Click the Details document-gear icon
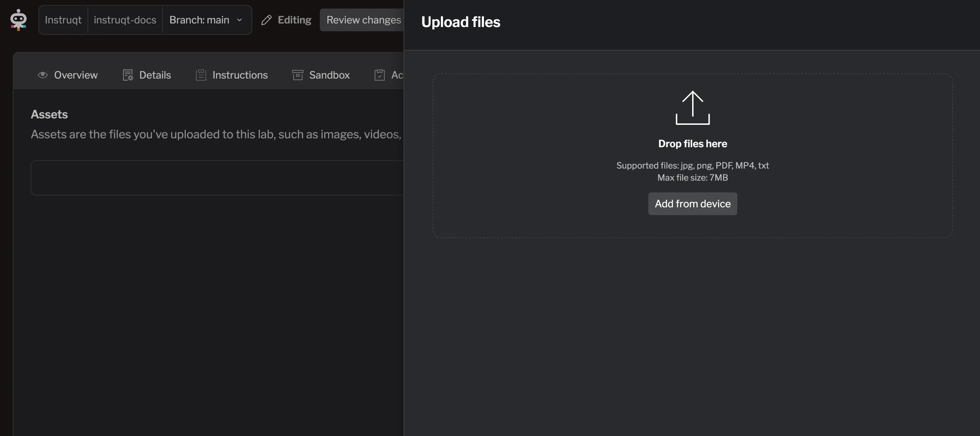 128,75
